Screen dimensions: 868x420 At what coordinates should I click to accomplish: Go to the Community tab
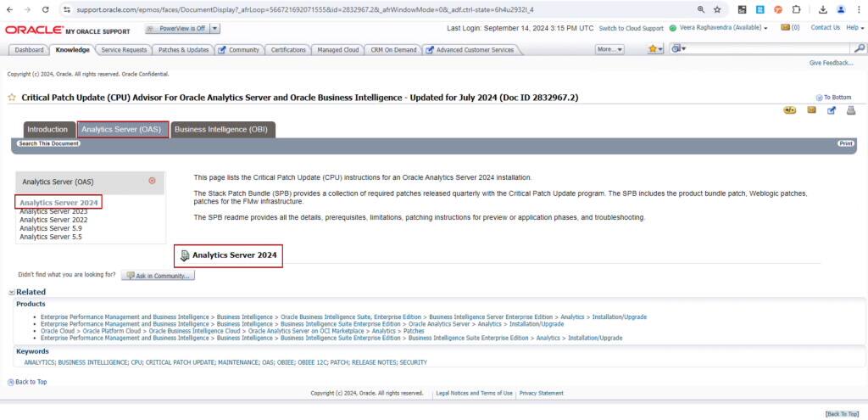click(239, 50)
